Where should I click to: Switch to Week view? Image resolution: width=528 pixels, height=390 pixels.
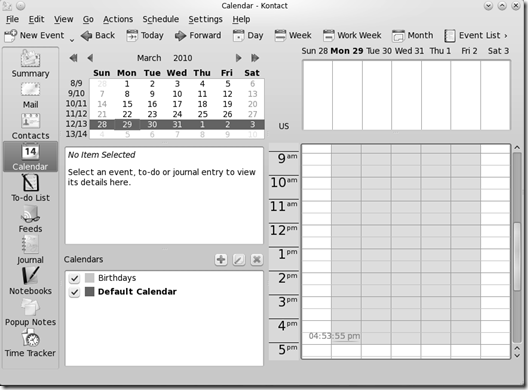coord(293,35)
